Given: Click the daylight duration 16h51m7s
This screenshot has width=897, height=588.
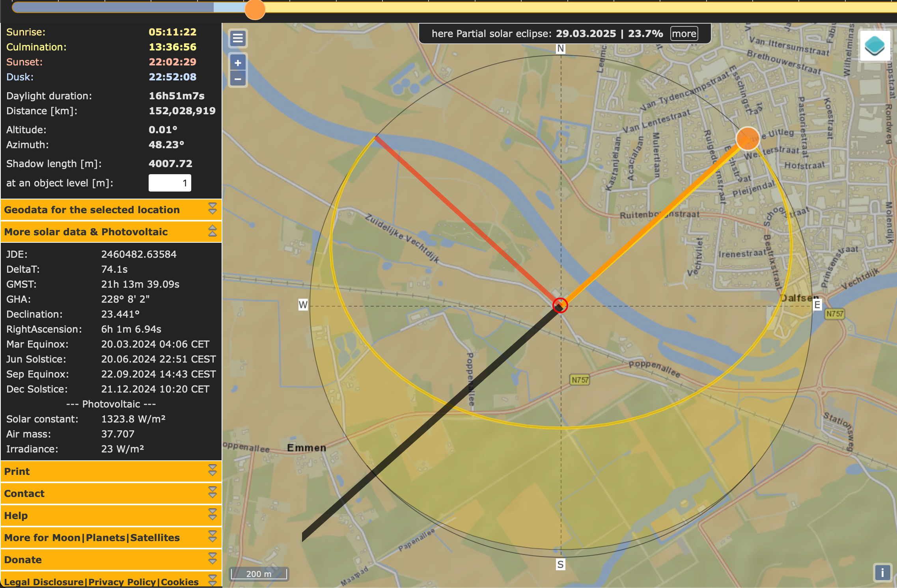Looking at the screenshot, I should click(x=176, y=96).
